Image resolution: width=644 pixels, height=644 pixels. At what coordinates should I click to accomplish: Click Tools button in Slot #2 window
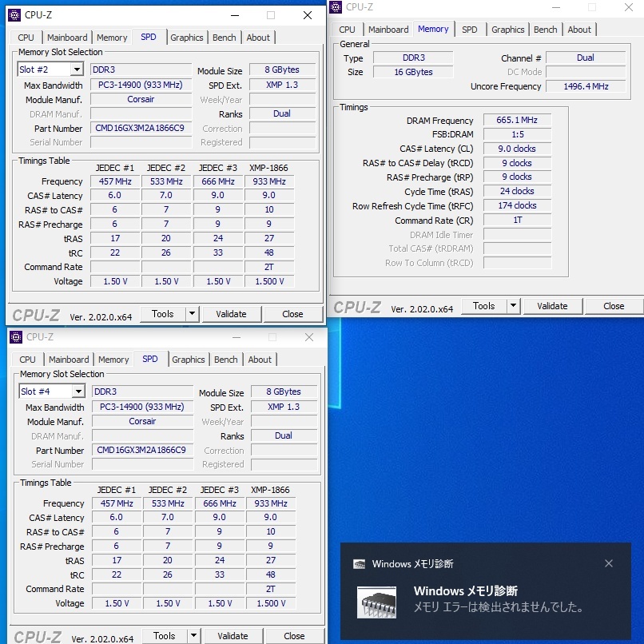pos(163,314)
